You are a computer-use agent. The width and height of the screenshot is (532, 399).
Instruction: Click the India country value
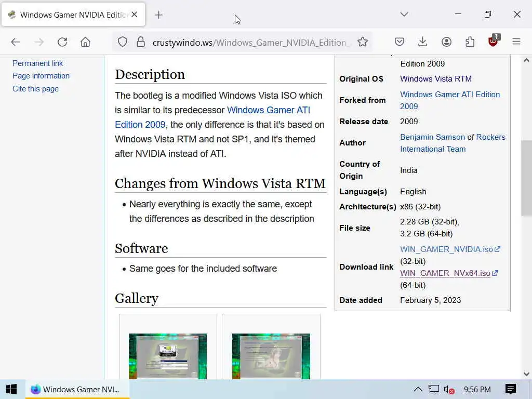[x=408, y=170]
